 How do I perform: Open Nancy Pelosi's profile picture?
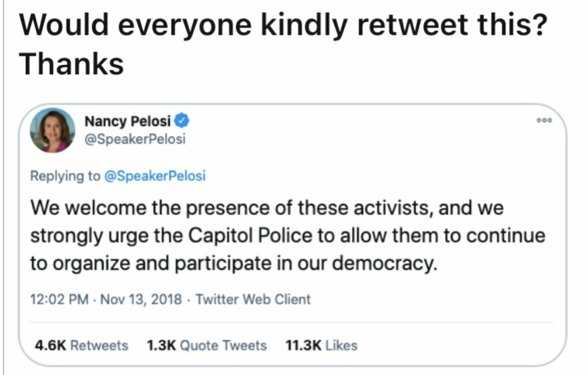[x=52, y=130]
